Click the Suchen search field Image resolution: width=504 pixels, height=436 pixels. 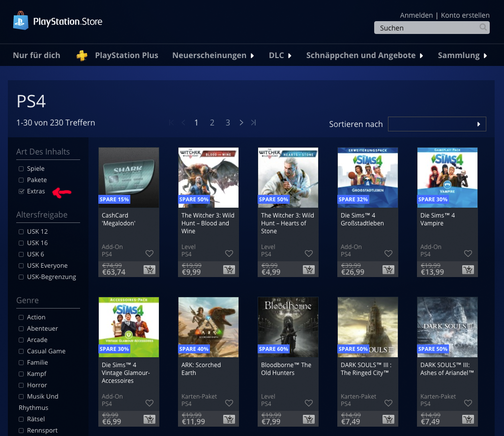point(432,28)
